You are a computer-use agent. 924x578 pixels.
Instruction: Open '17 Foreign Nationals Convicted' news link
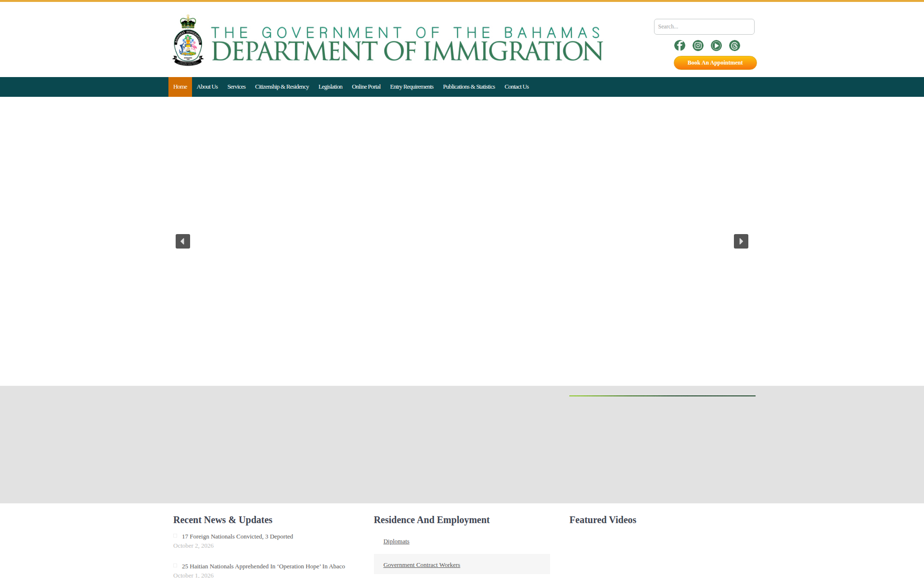[x=237, y=537]
